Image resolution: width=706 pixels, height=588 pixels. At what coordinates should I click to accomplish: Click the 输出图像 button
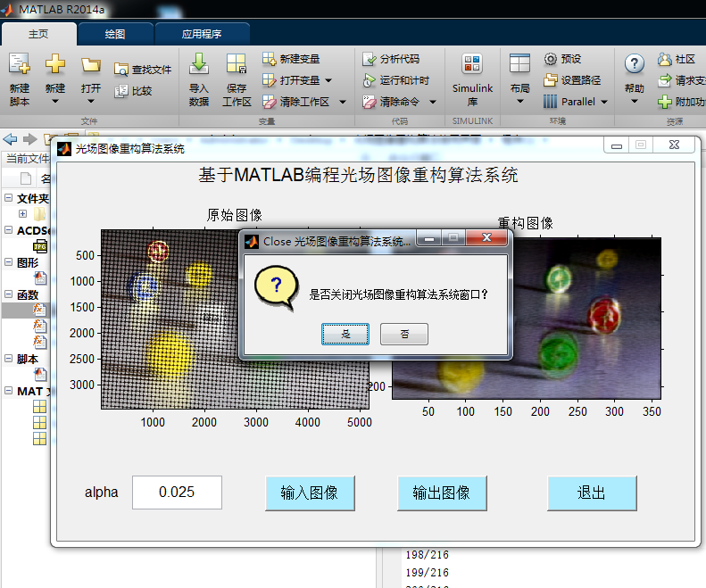tap(442, 493)
